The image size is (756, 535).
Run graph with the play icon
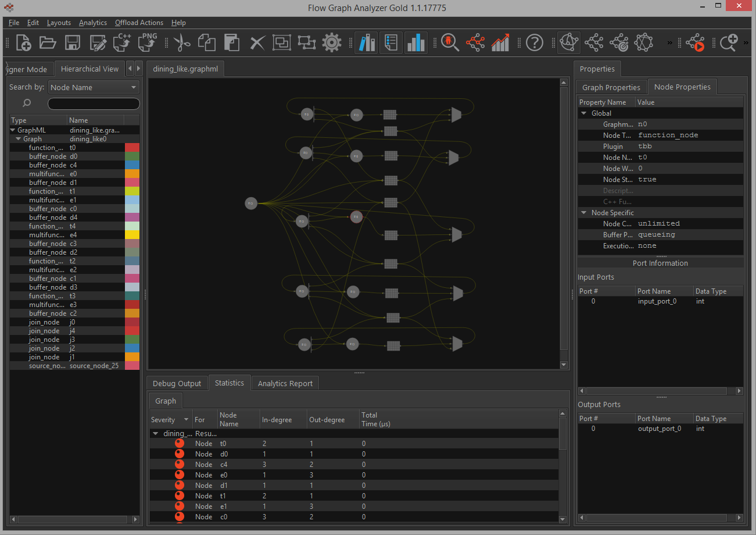(695, 42)
